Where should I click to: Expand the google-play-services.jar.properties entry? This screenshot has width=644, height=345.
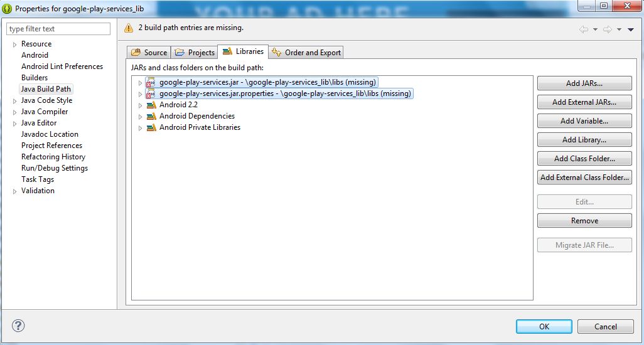(x=140, y=94)
